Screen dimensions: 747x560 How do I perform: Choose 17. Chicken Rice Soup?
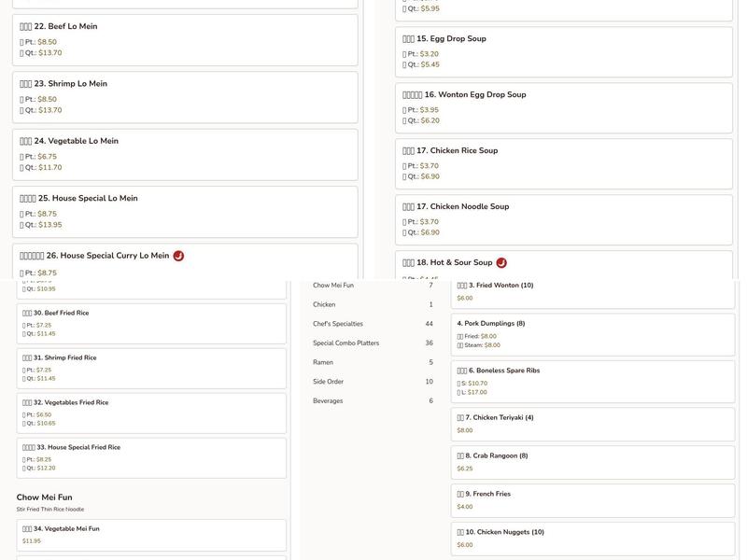tap(563, 163)
